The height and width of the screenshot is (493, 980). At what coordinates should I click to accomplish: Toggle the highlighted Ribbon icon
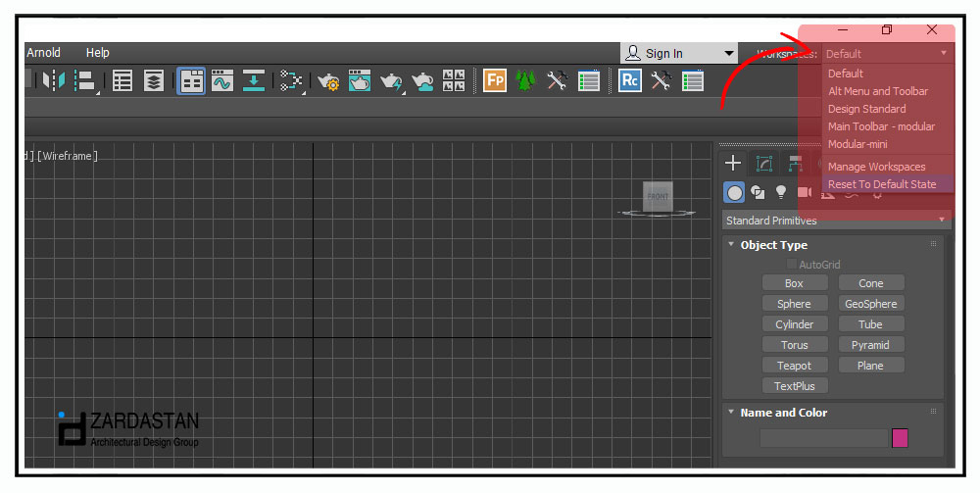tap(191, 81)
